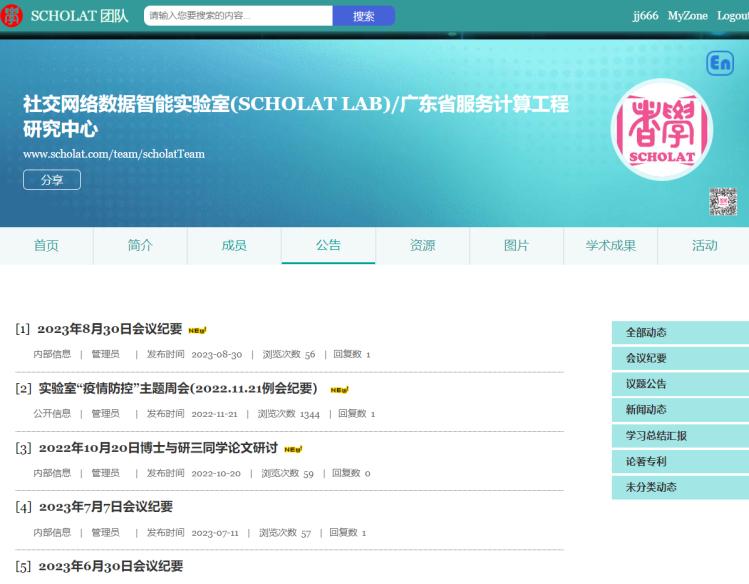Select 新闻动态 in the sidebar
749x584 pixels.
[646, 410]
